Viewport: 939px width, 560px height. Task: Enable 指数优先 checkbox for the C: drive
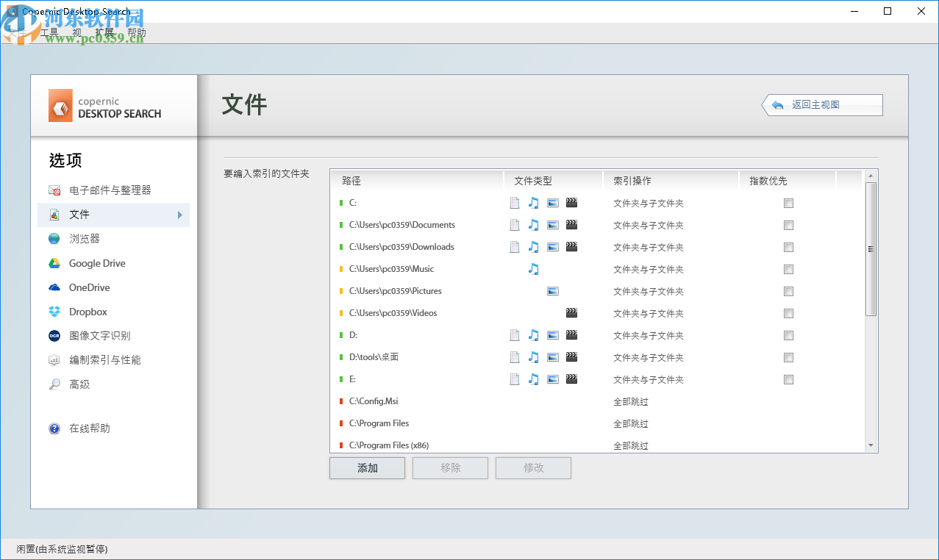(788, 203)
